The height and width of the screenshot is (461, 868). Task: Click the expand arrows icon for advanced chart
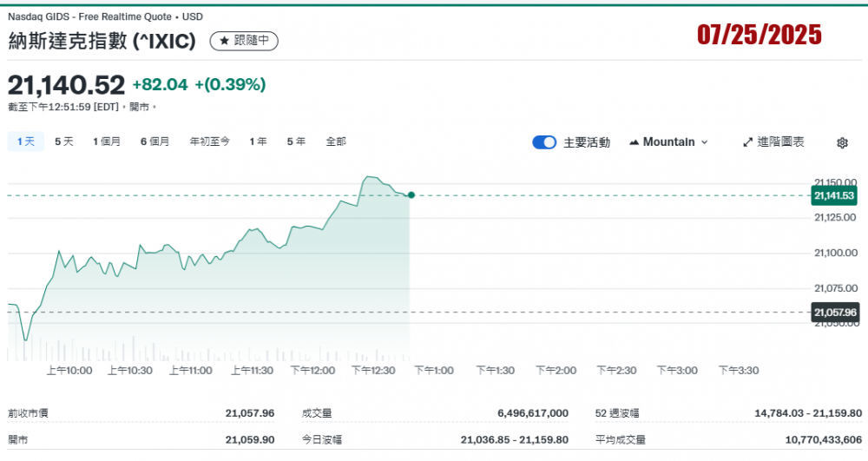[x=747, y=142]
